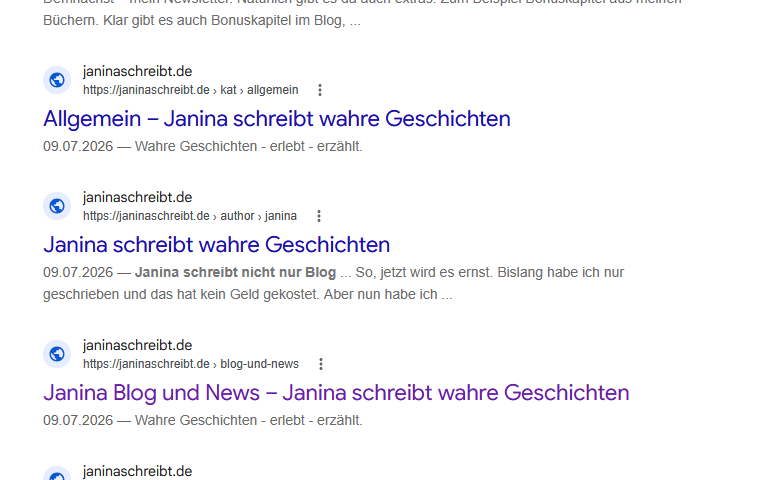777x480 pixels.
Task: Click the globe favicon of the blog-und-news result
Action: (57, 354)
